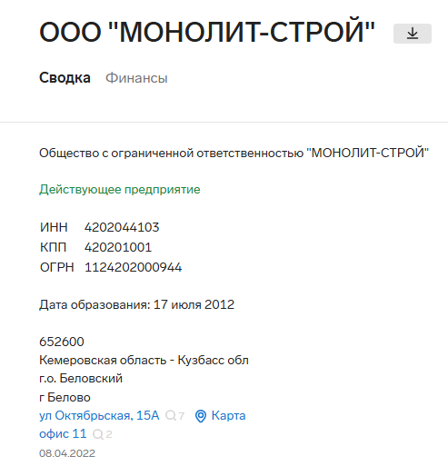Switch to the Сводка tab

click(65, 78)
